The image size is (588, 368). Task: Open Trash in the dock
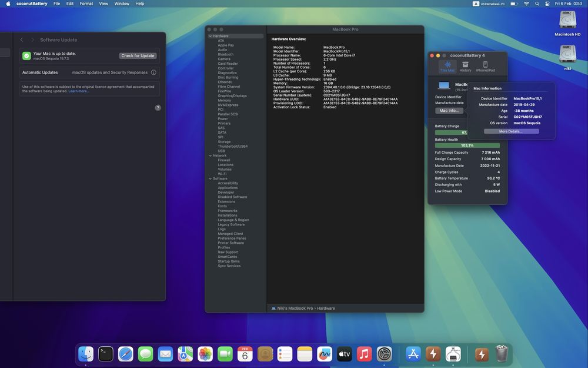coord(502,354)
